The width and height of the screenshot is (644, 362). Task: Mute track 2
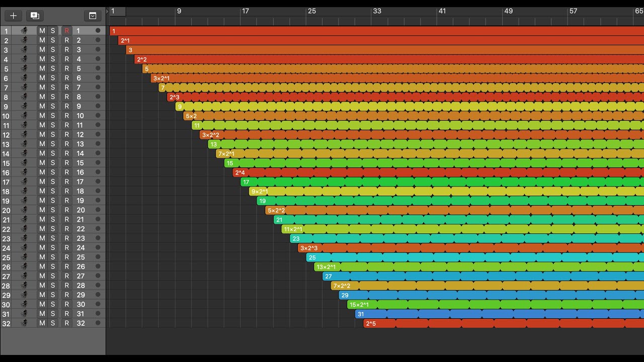(x=42, y=40)
